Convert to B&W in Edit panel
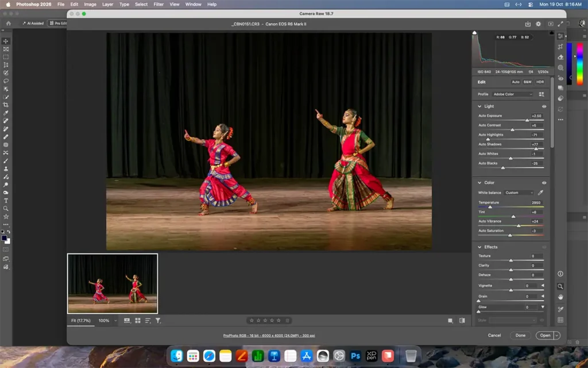 pos(527,82)
